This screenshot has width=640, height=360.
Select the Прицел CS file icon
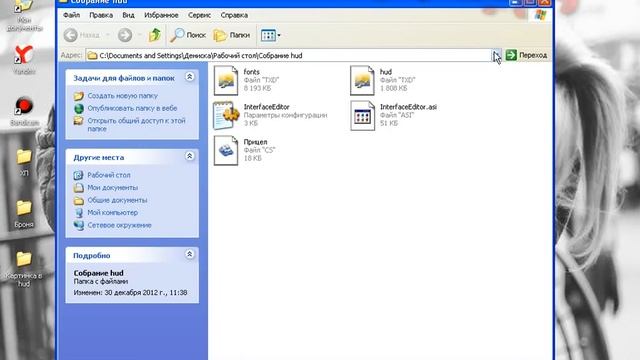click(226, 151)
